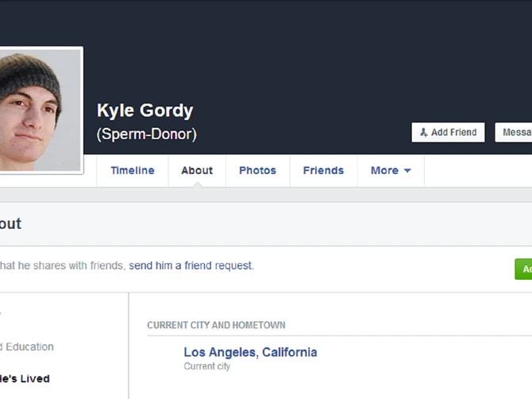Click the About section heading
The width and height of the screenshot is (532, 399).
(11, 223)
